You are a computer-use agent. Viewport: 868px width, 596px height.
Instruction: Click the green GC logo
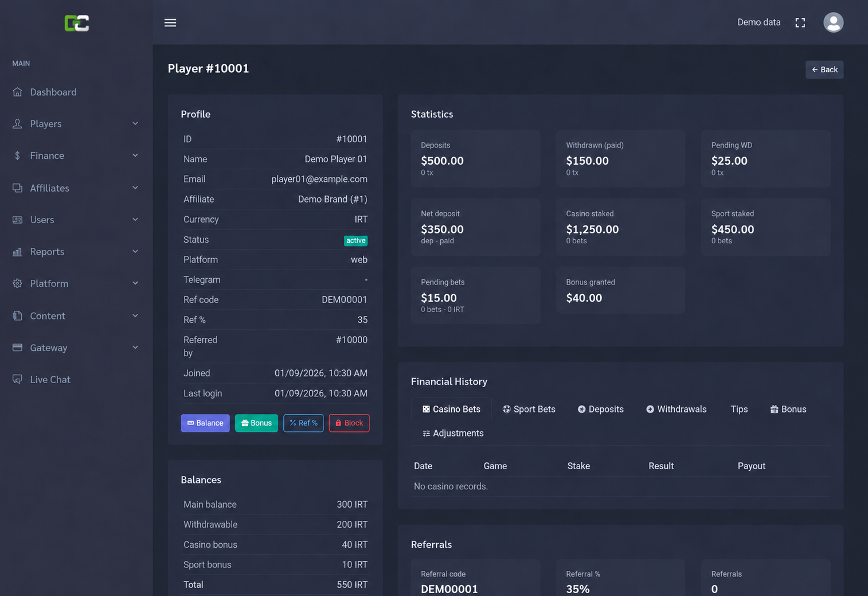click(x=76, y=23)
